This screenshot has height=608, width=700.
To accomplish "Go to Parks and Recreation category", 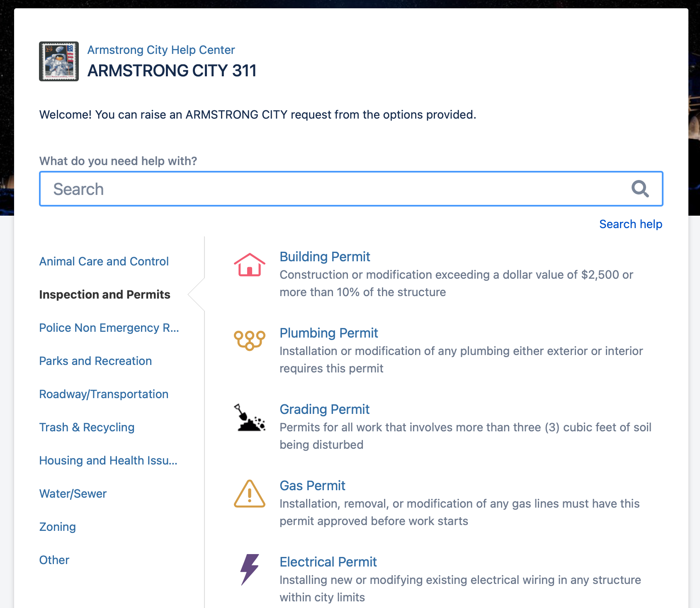I will (x=95, y=361).
